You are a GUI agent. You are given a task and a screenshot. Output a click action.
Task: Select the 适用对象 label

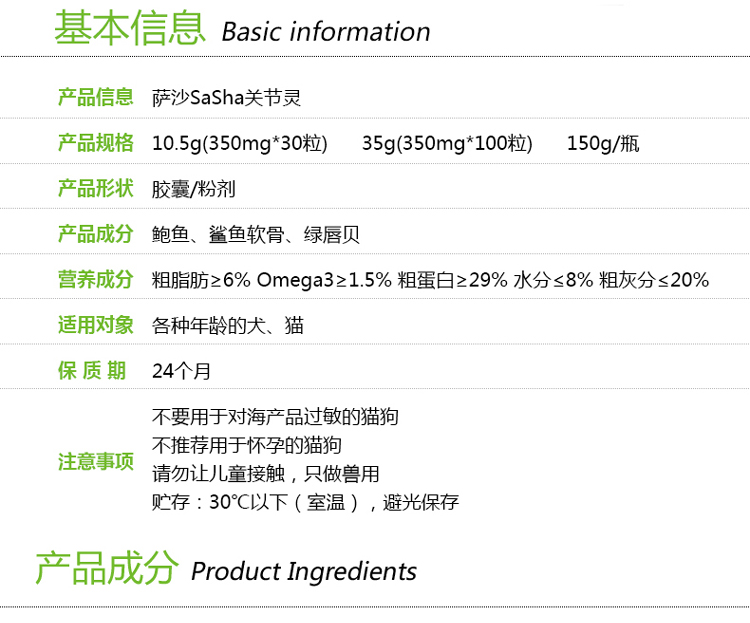coord(96,324)
